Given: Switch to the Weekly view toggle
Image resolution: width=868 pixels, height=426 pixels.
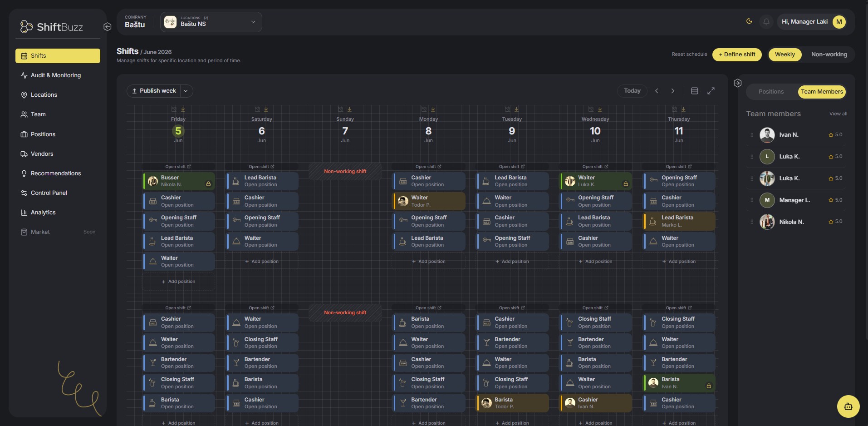Looking at the screenshot, I should pos(785,54).
